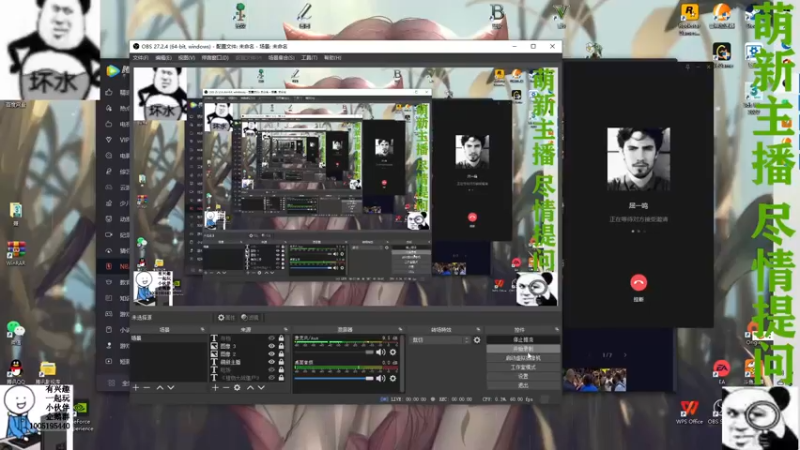
Task: Toggle visibility eye for 图像 2 source
Action: coord(271,354)
